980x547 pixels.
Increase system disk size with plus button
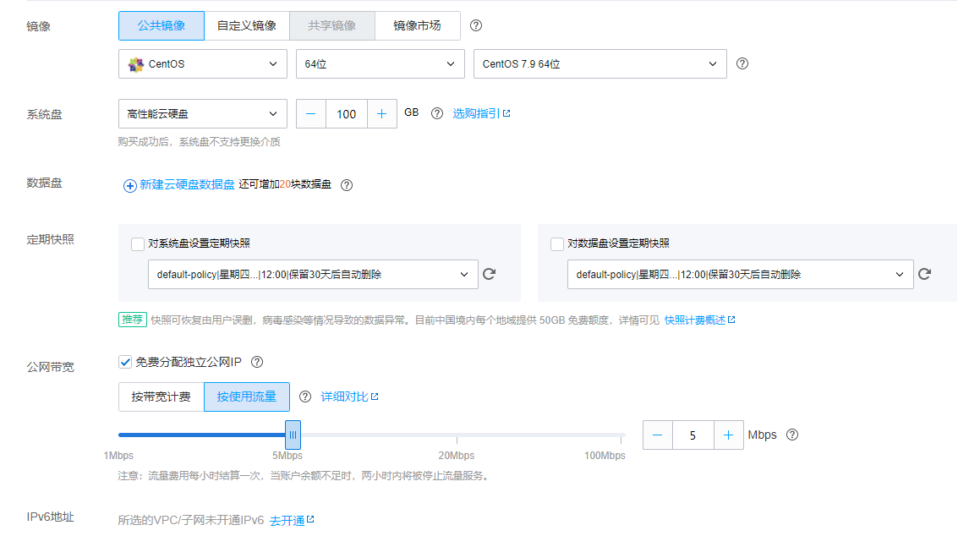tap(382, 114)
